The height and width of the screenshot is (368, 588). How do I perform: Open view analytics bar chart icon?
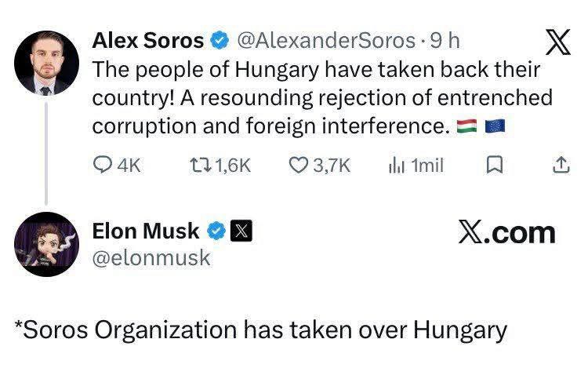point(395,165)
